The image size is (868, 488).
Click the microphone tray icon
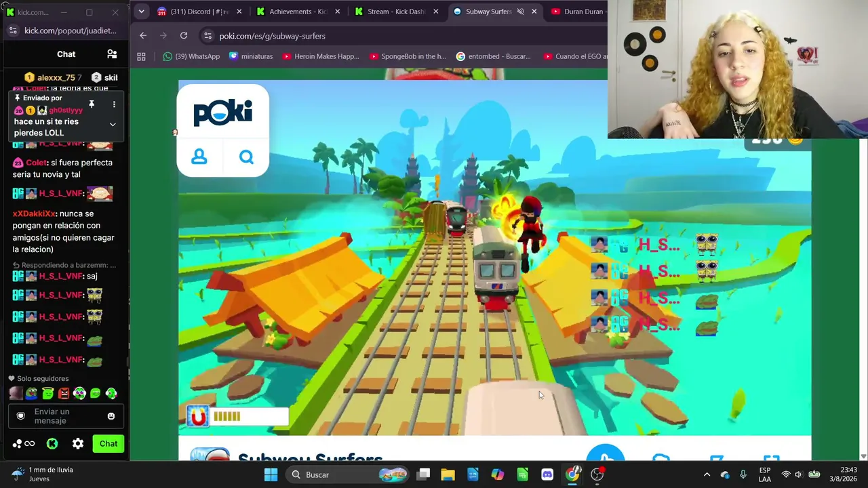743,474
